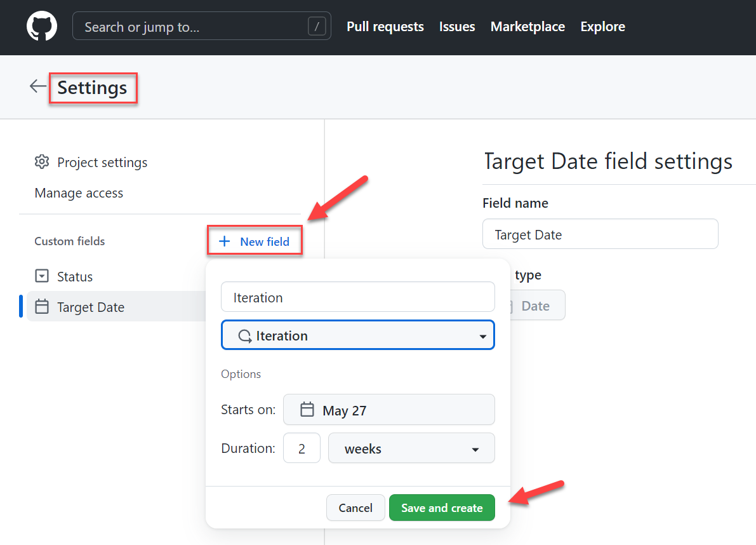This screenshot has height=545, width=756.
Task: Click the Options label in dialog
Action: 241,374
